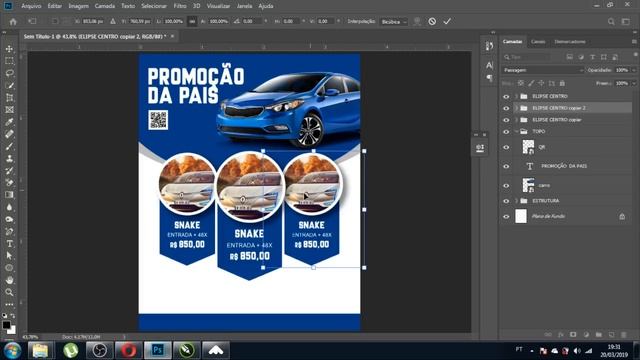Open the Paragraph panel icon
This screenshot has width=640, height=360.
pos(489,78)
